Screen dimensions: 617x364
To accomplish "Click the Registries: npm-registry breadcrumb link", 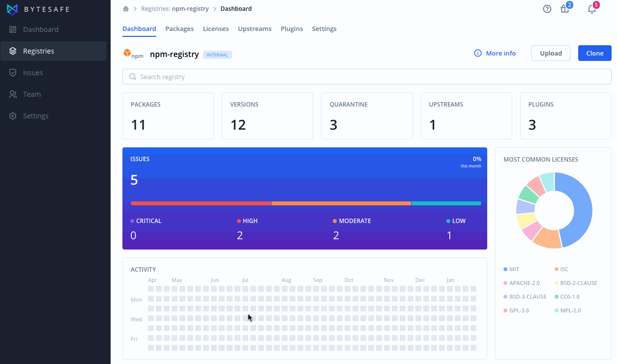I will tap(175, 9).
